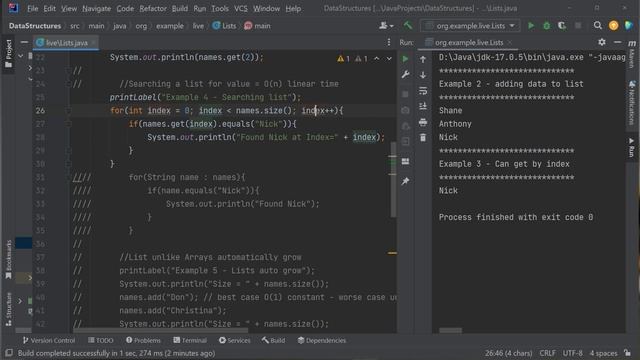The width and height of the screenshot is (640, 360).
Task: Expand the project tree chevron beside line 23
Action: pyautogui.click(x=30, y=68)
